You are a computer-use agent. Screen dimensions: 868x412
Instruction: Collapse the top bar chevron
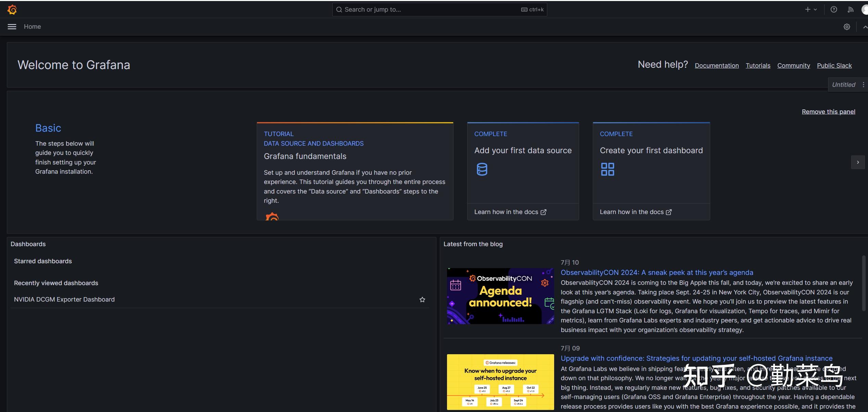coord(865,27)
